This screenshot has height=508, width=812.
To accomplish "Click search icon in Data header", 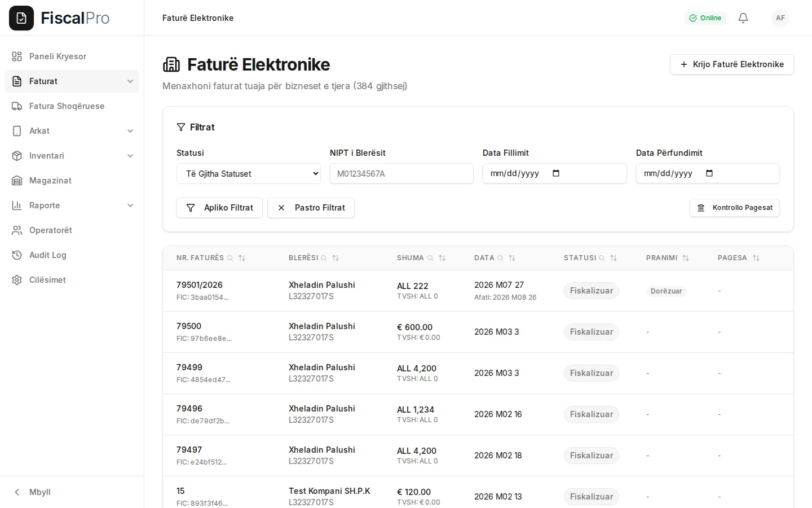I will pyautogui.click(x=500, y=258).
